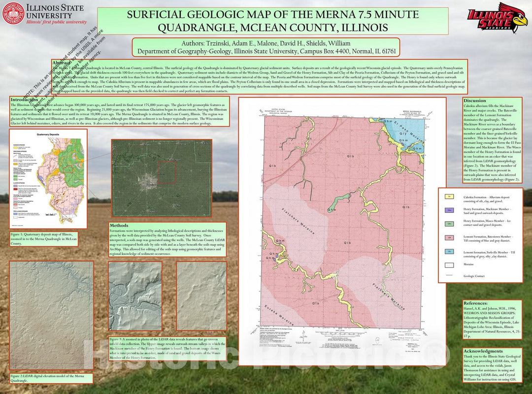Image resolution: width=532 pixels, height=394 pixels.
Task: Click the poster title banner
Action: tap(272, 20)
